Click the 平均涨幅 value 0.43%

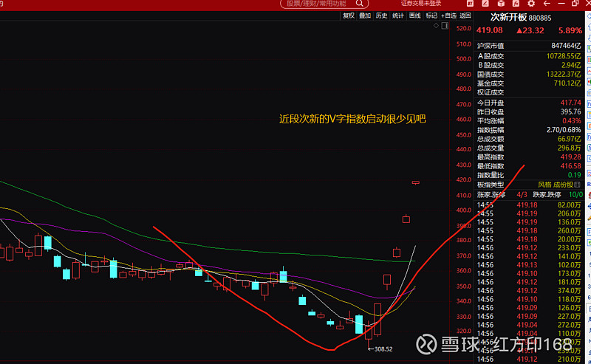[572, 120]
